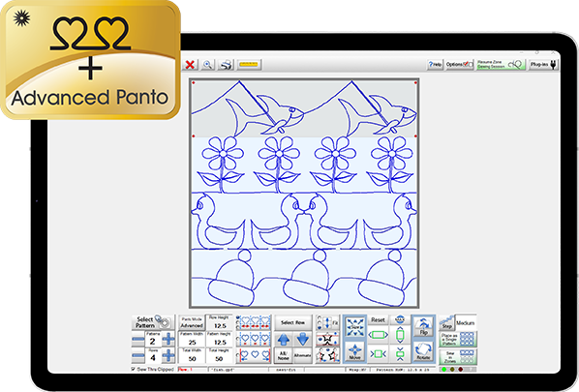
Task: Click the Pattern Width value 25
Action: click(x=192, y=339)
